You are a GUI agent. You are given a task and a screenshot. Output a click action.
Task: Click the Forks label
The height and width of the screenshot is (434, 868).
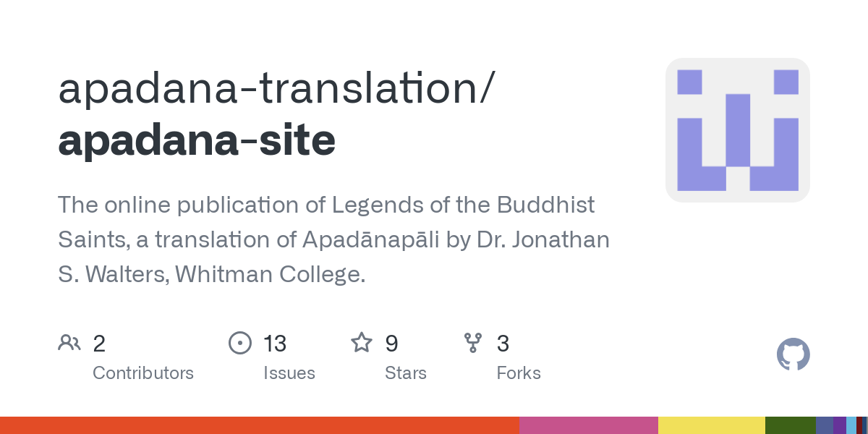tap(519, 373)
